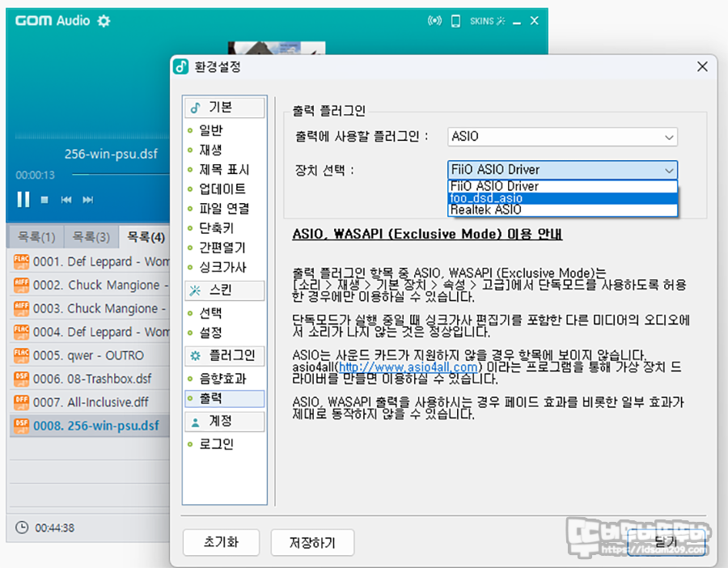The height and width of the screenshot is (568, 728).
Task: Select track 0004. Def Leppard in playlist
Action: tap(90, 332)
